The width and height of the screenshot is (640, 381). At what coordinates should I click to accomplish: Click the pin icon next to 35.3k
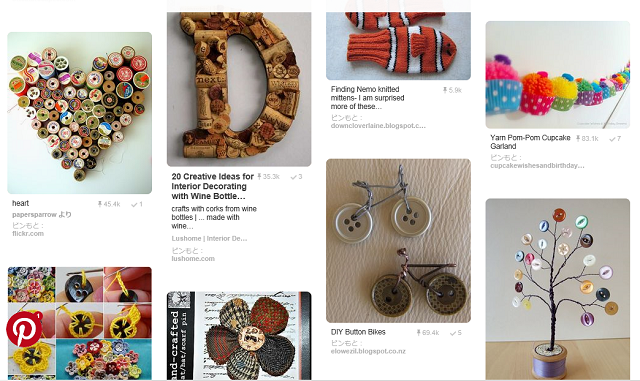click(259, 176)
